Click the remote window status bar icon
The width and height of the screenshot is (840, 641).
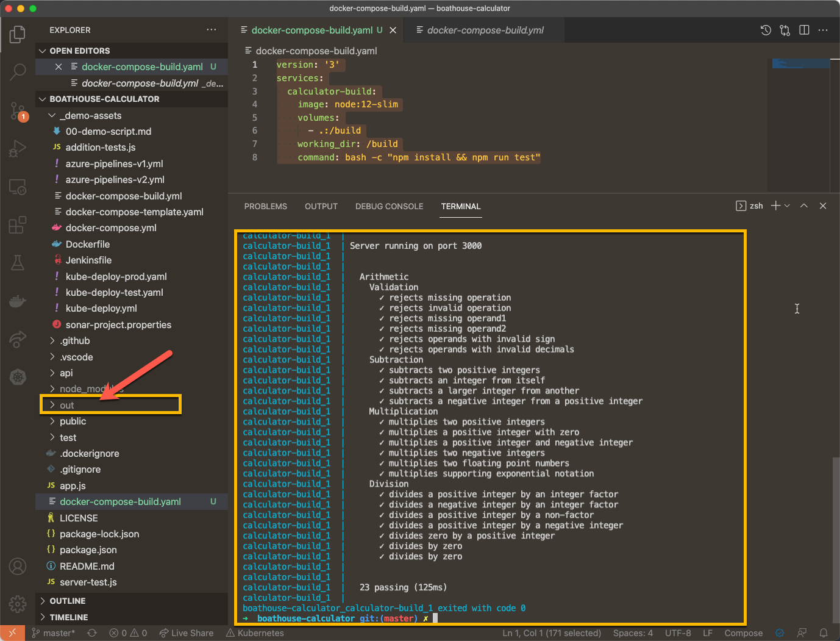tap(12, 633)
